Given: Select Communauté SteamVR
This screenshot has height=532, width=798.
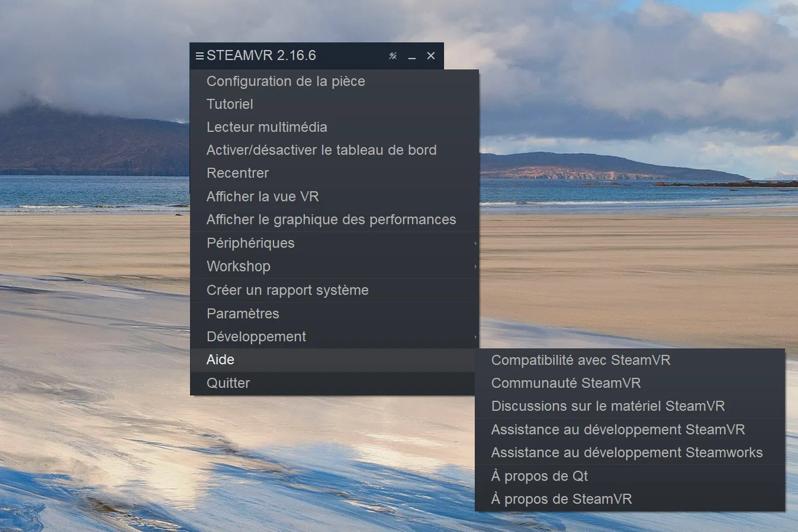Looking at the screenshot, I should (x=630, y=383).
